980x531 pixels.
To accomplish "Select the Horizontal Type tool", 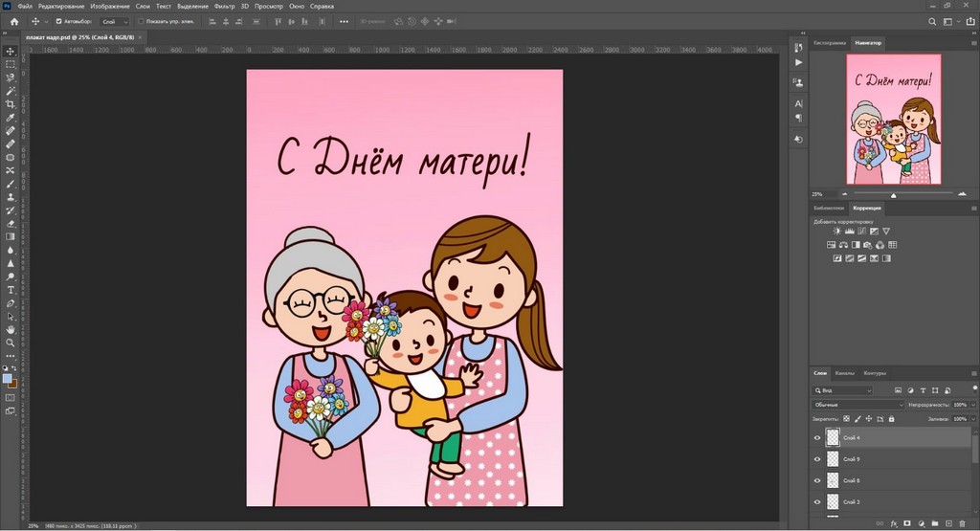I will (x=11, y=289).
